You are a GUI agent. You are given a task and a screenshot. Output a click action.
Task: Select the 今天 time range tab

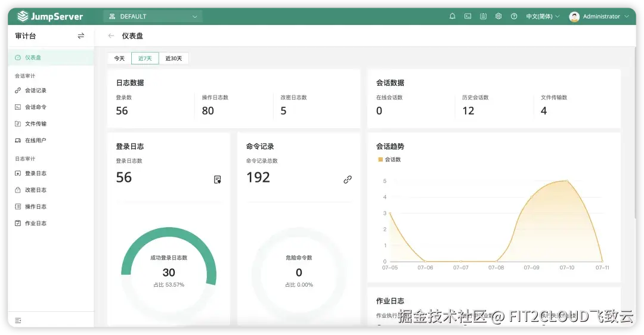point(119,58)
